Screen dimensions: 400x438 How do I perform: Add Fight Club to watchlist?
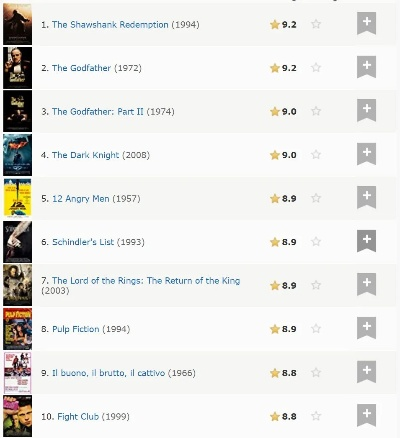[x=366, y=415]
